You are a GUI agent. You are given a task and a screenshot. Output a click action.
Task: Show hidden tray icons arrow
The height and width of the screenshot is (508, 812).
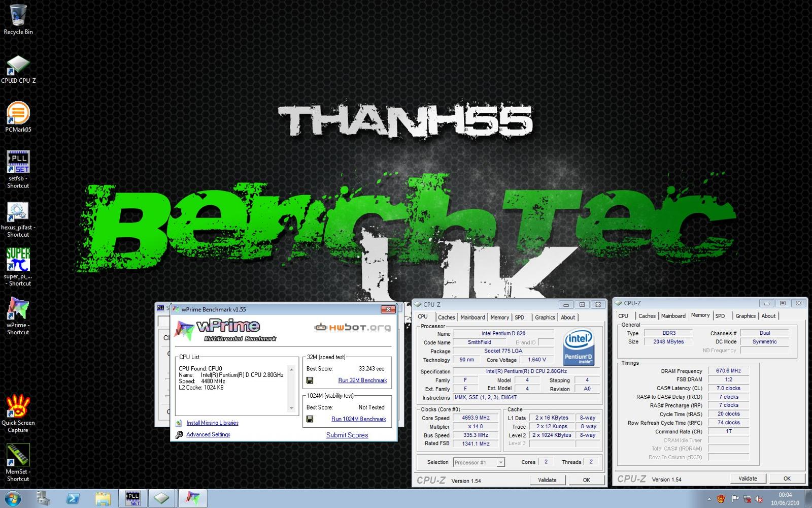point(709,499)
